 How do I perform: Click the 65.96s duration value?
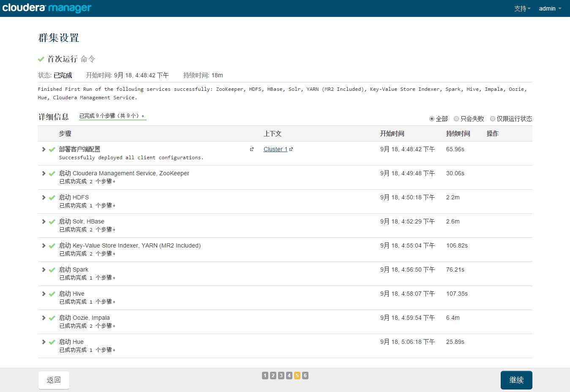pos(455,149)
